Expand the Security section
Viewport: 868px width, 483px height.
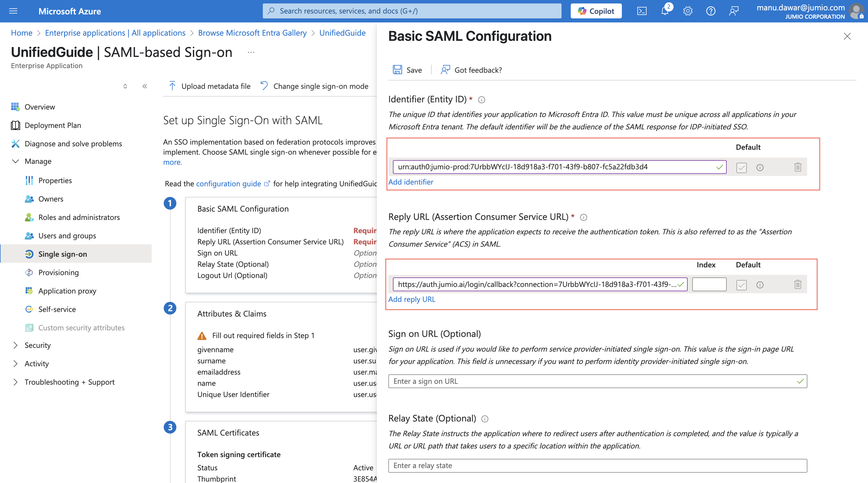point(16,345)
